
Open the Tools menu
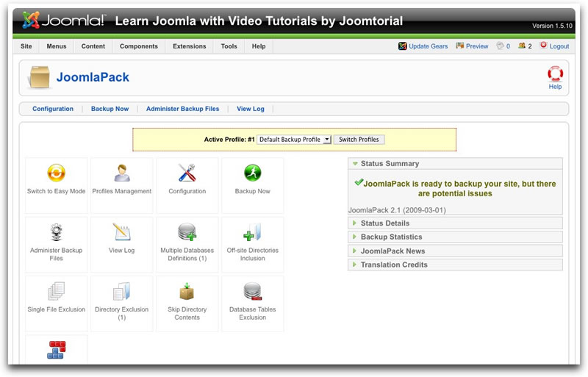(x=229, y=46)
